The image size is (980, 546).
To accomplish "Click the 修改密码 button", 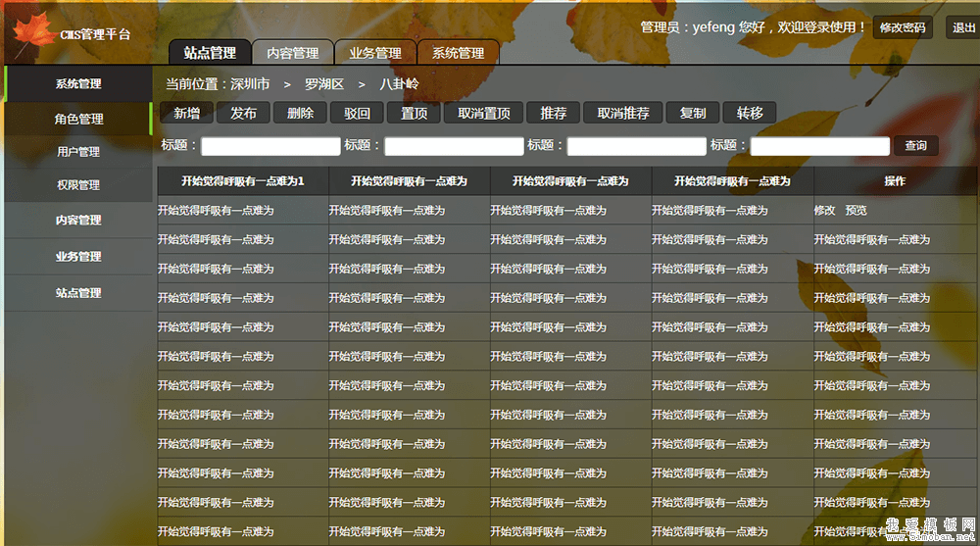I will coord(903,28).
